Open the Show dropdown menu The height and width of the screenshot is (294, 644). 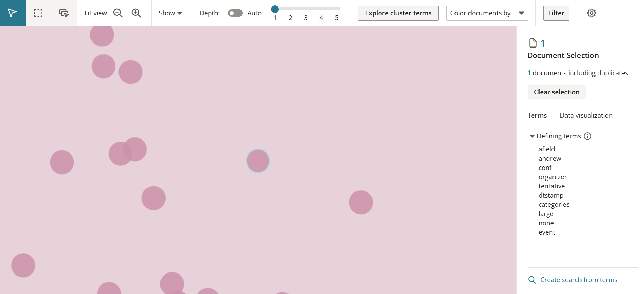(x=170, y=13)
